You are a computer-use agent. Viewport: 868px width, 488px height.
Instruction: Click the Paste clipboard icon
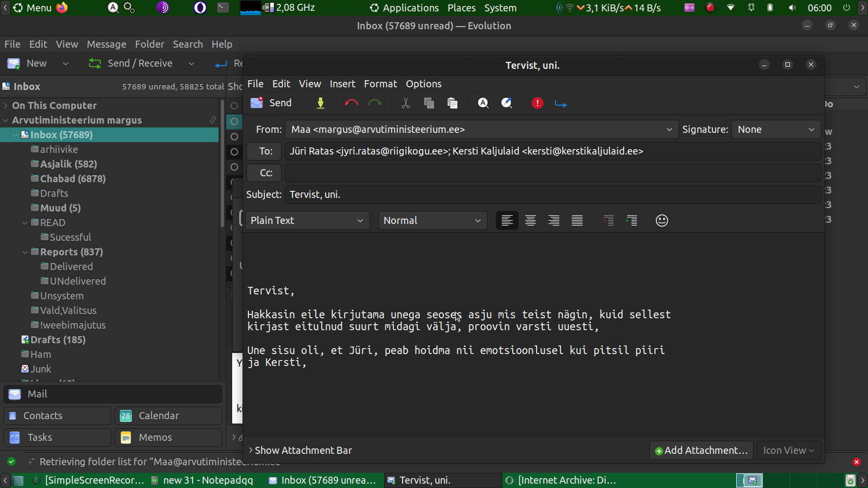pyautogui.click(x=452, y=103)
